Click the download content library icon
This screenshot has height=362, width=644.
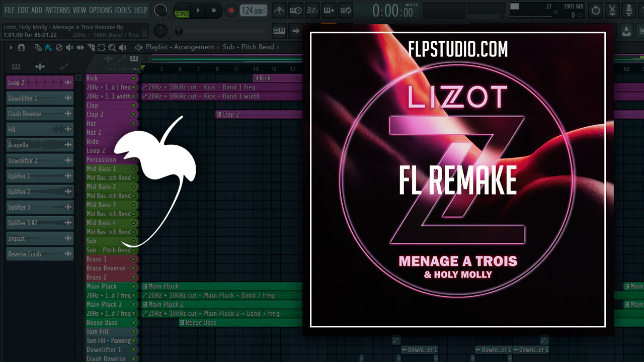tap(626, 31)
